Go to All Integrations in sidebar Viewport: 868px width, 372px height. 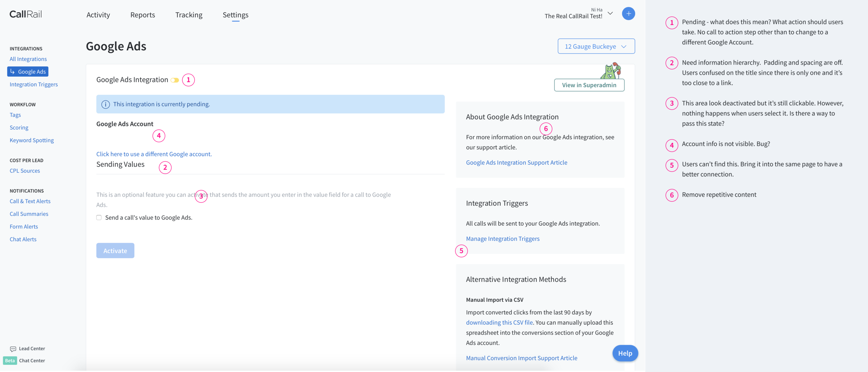click(x=28, y=59)
